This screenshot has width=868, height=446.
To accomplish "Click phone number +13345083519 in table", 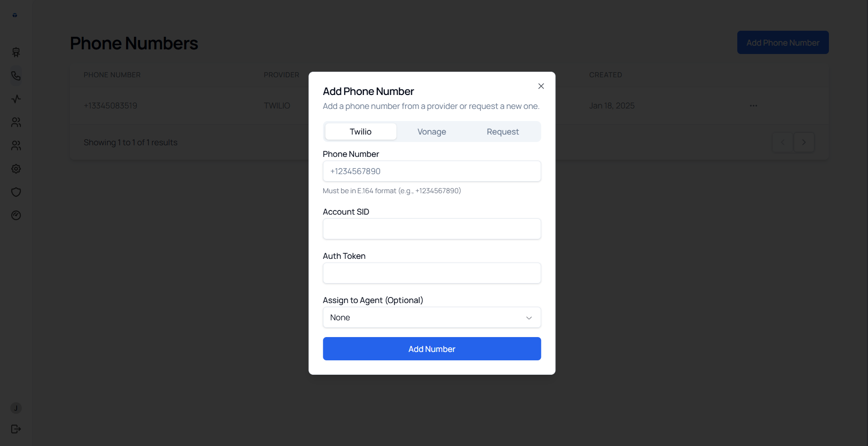I will (x=110, y=106).
